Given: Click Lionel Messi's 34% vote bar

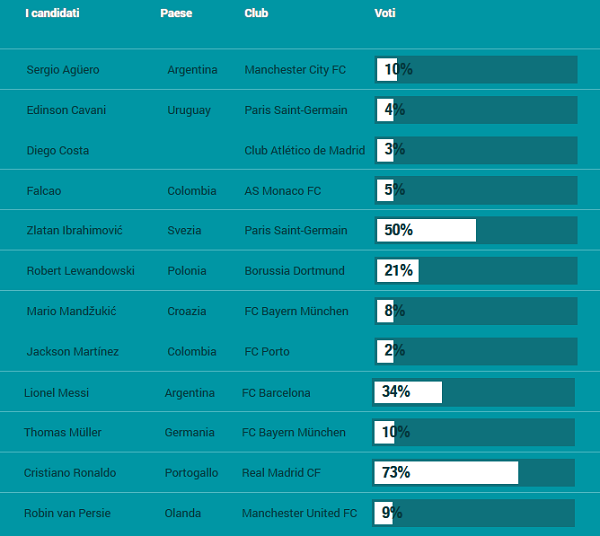Looking at the screenshot, I should (474, 392).
